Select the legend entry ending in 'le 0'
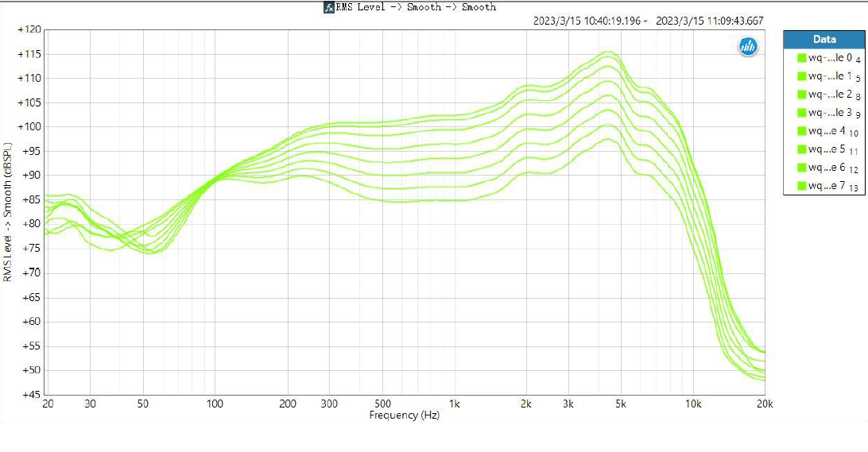 point(831,58)
